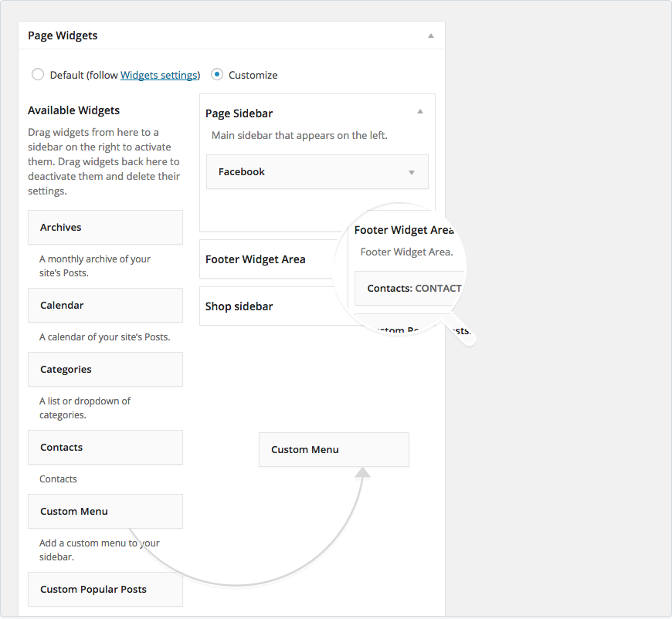This screenshot has height=619, width=672.
Task: Select the Categories available widget
Action: [x=105, y=370]
